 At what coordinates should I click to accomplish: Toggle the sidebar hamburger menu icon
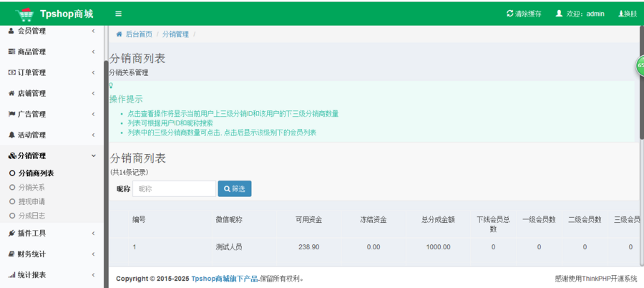click(118, 14)
